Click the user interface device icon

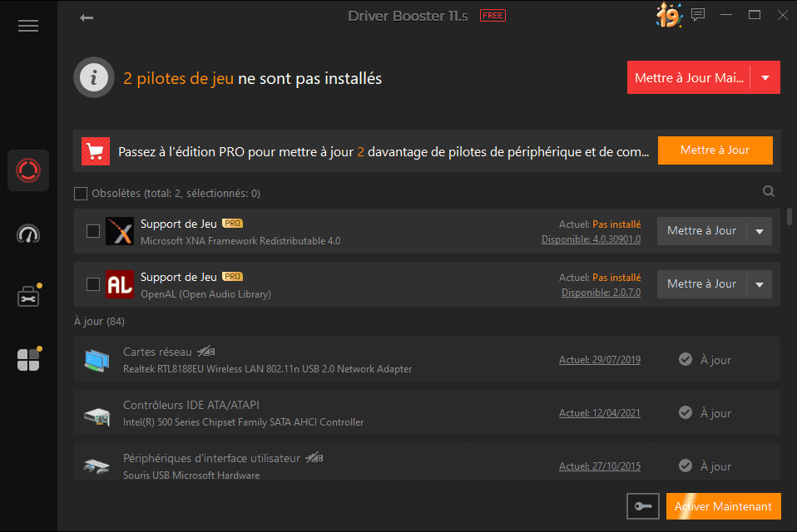click(97, 465)
